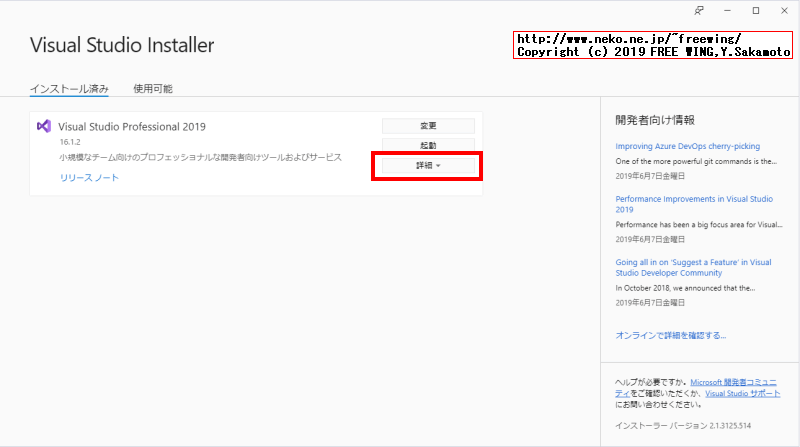800x447 pixels.
Task: Launch Visual Studio with the 起動 button
Action: pyautogui.click(x=428, y=145)
